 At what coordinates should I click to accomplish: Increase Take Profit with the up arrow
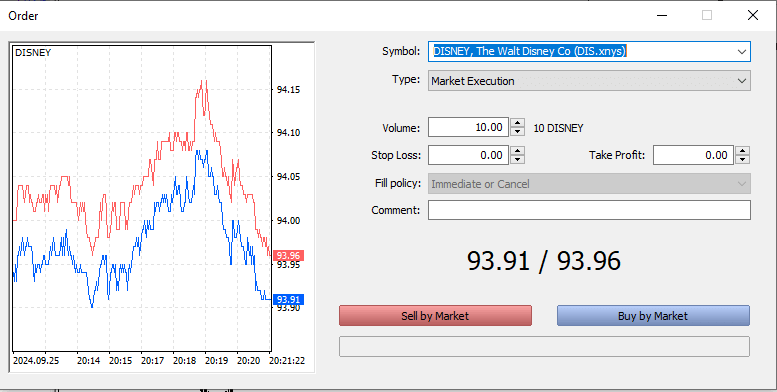(x=742, y=151)
